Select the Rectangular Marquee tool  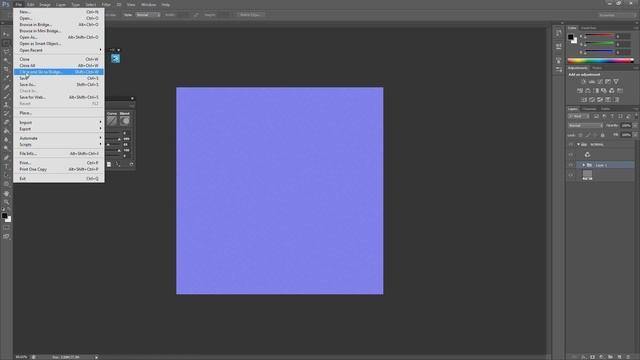coord(6,43)
